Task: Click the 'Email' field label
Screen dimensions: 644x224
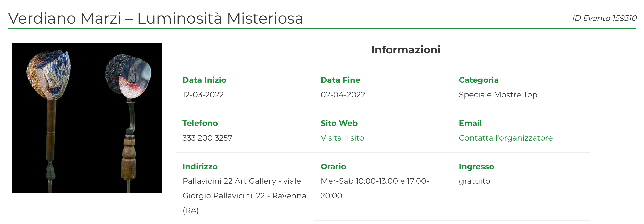Action: click(470, 123)
